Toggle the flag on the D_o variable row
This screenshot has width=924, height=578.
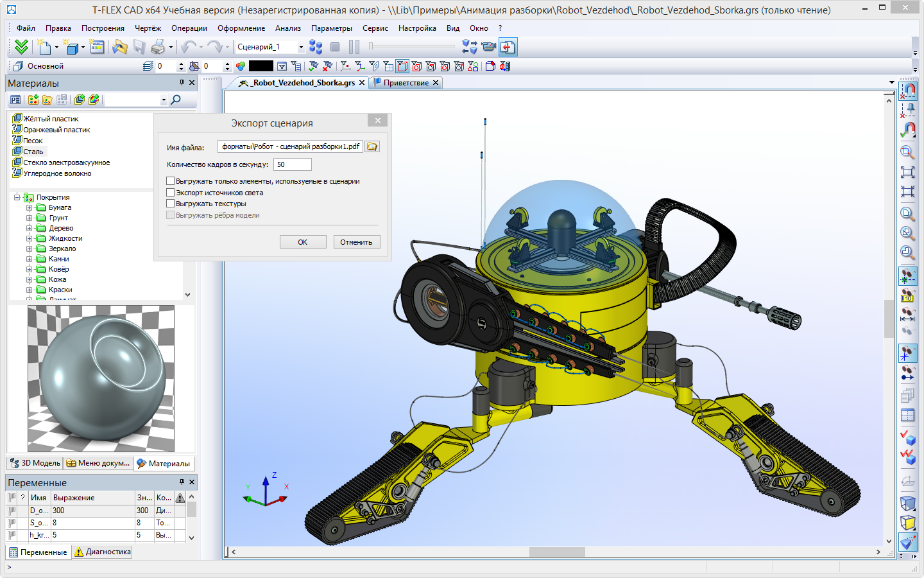pos(12,511)
